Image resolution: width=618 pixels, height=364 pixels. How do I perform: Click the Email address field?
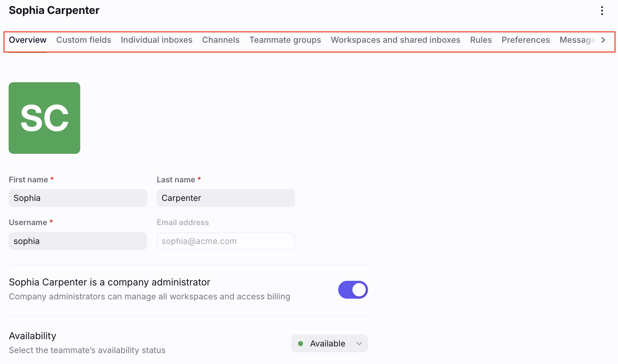click(x=226, y=241)
